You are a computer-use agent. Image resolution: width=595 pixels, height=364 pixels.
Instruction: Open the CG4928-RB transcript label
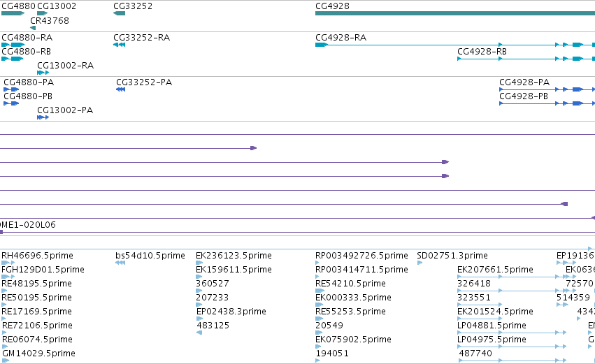(x=482, y=51)
